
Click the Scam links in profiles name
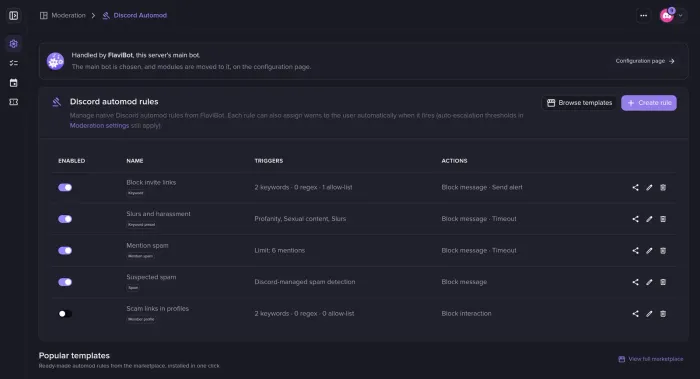157,308
